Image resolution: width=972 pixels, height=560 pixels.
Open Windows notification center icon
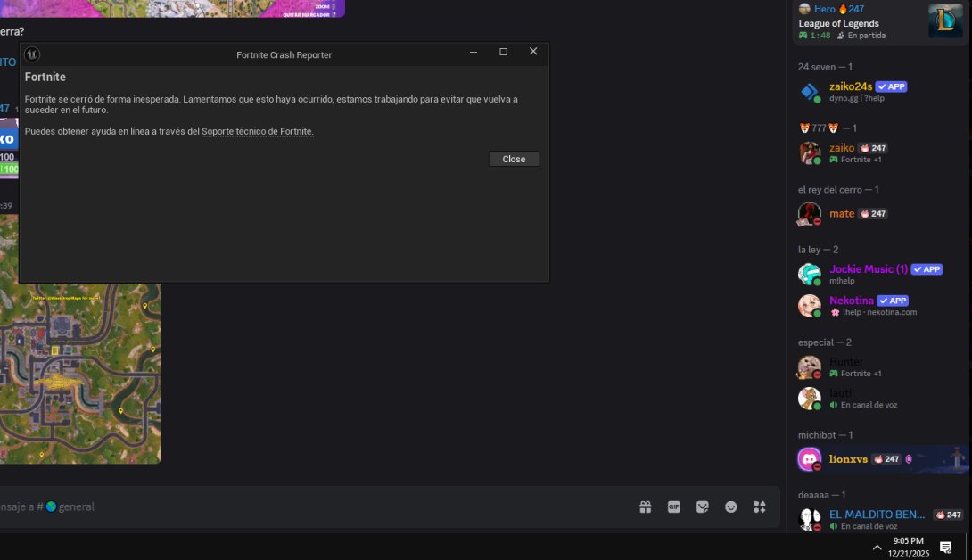[945, 547]
